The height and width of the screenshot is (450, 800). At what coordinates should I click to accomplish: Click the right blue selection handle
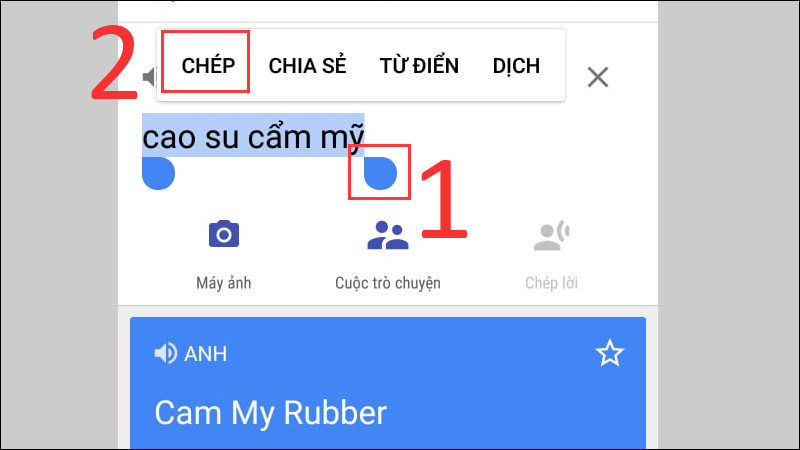point(380,173)
